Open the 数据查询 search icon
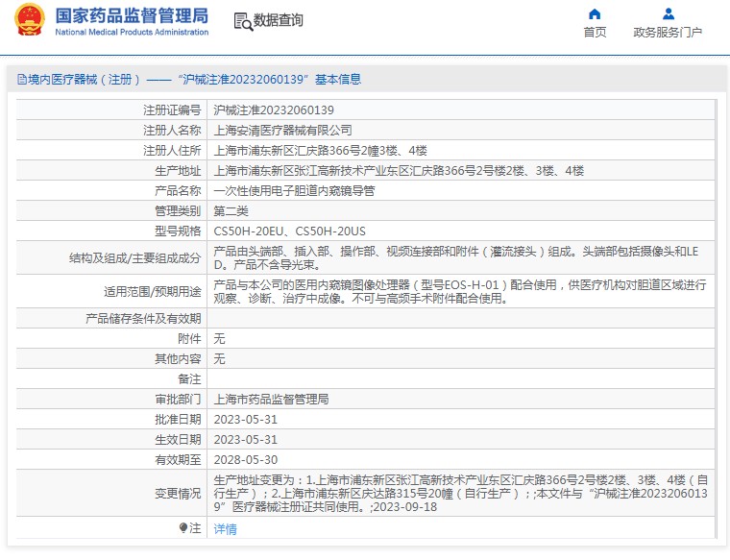The height and width of the screenshot is (560, 730). pyautogui.click(x=243, y=21)
